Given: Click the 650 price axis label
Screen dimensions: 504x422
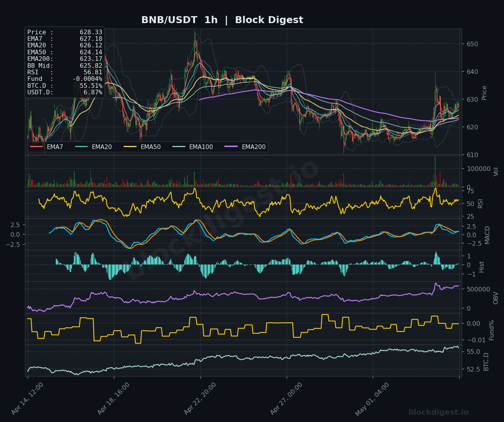Looking at the screenshot, I should click(472, 44).
